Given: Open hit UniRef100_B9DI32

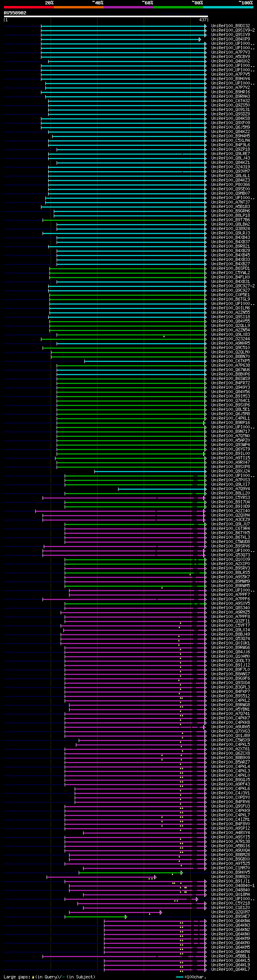Looking at the screenshot, I should point(230,26).
